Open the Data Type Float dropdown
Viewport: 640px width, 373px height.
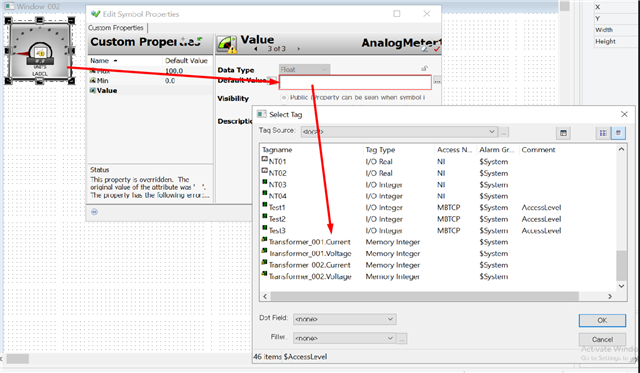(304, 69)
